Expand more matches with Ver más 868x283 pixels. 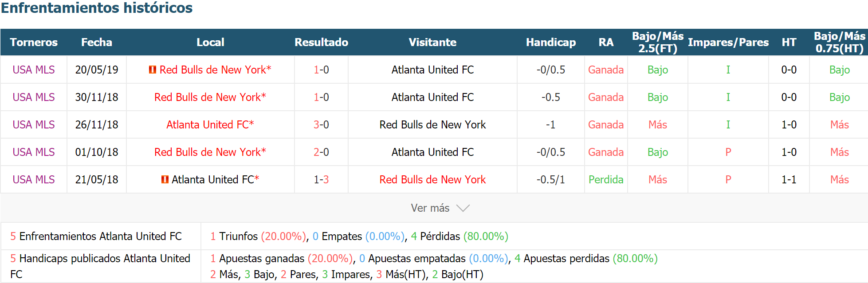pos(440,208)
